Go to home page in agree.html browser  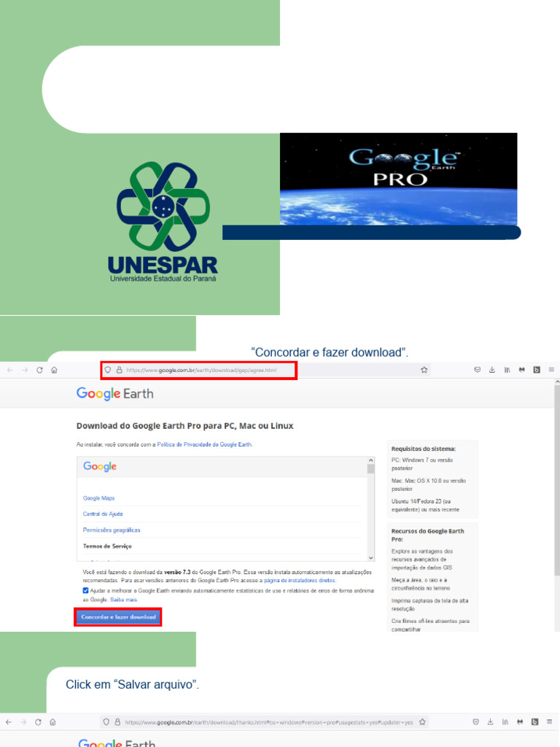pyautogui.click(x=54, y=370)
